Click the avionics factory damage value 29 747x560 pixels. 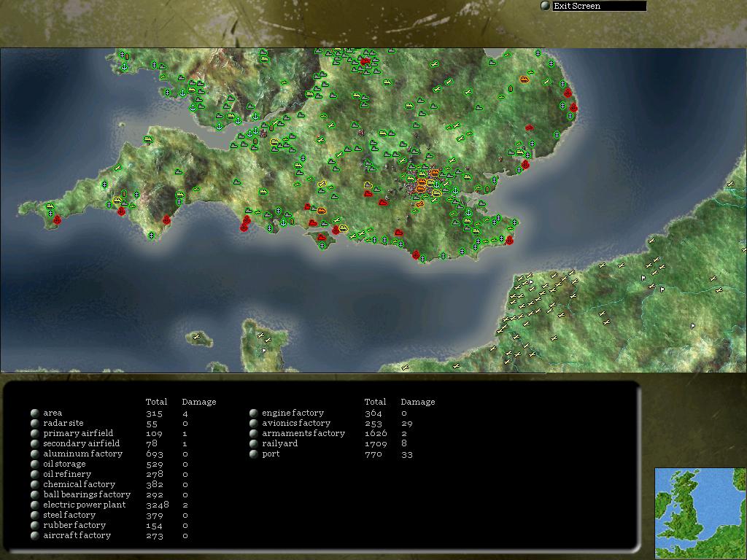point(407,424)
